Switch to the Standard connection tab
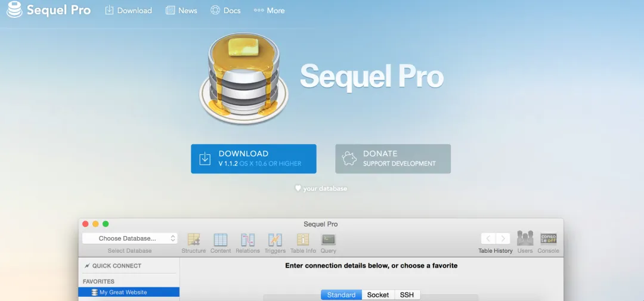 click(341, 295)
